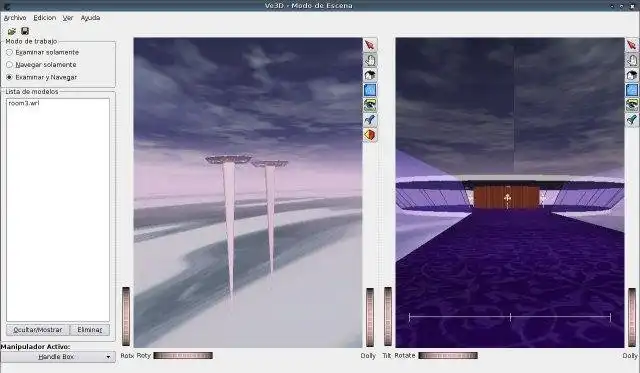Image resolution: width=640 pixels, height=373 pixels.
Task: Click the brown door in the right viewer
Action: (x=506, y=197)
